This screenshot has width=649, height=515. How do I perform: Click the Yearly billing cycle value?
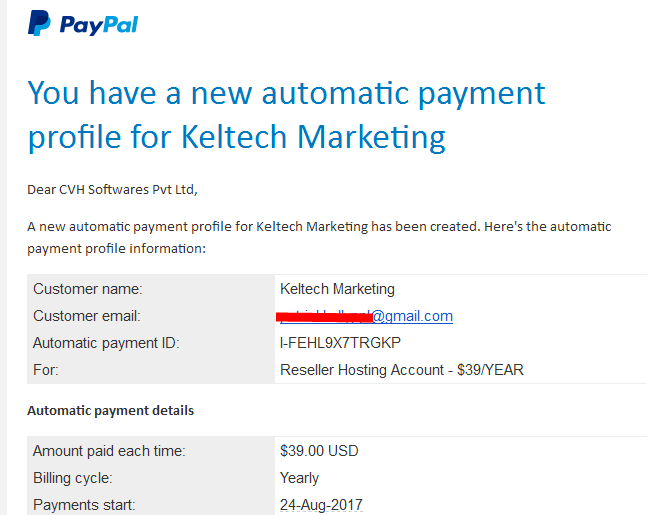(x=299, y=478)
